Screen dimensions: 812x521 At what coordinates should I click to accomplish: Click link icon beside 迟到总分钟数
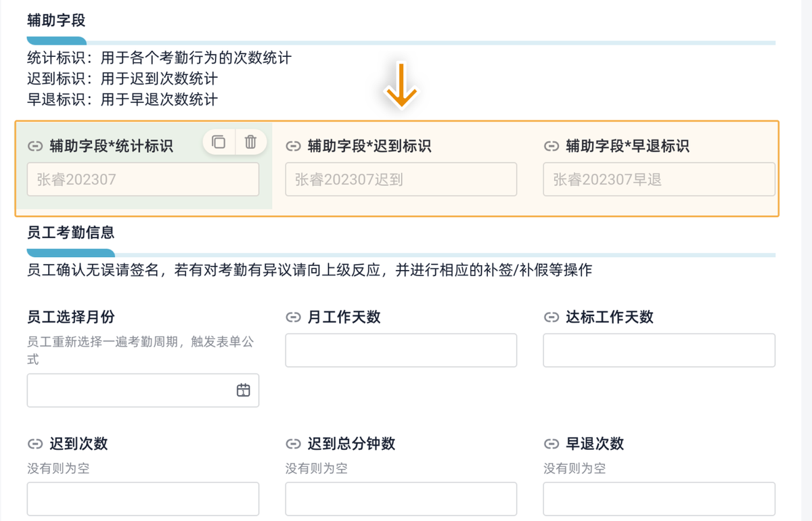(x=293, y=444)
